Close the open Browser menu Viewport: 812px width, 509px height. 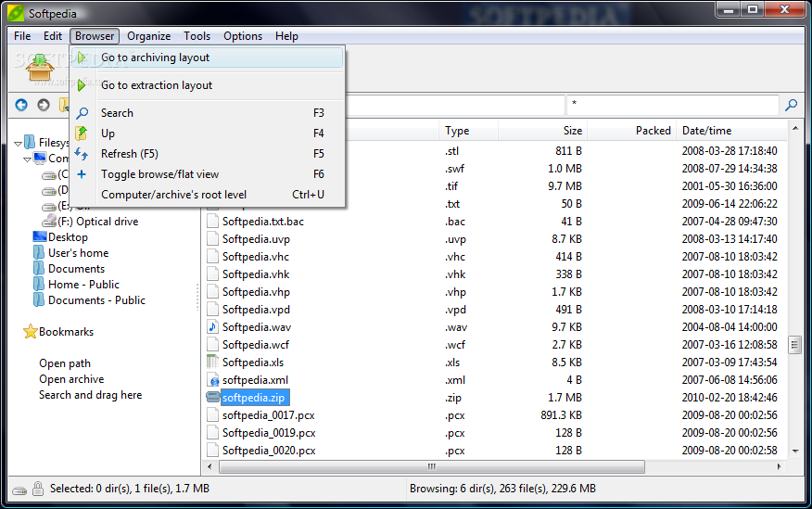point(95,36)
